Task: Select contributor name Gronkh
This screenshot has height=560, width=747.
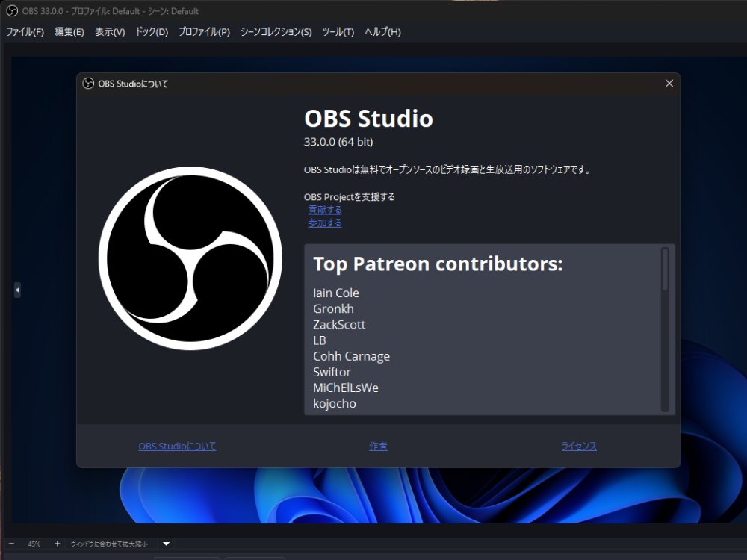Action: (x=333, y=308)
